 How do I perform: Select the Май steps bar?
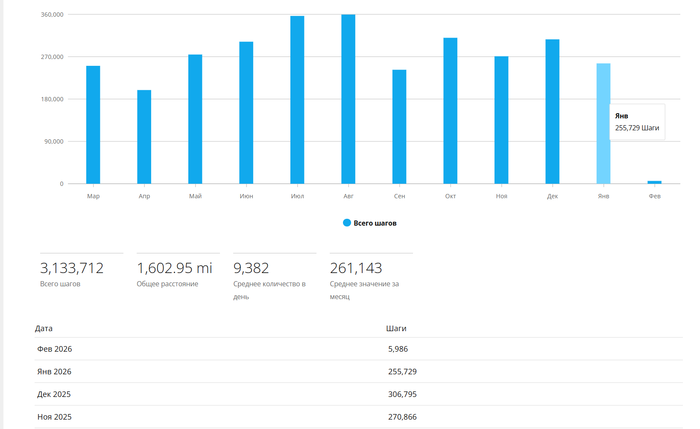pyautogui.click(x=195, y=119)
